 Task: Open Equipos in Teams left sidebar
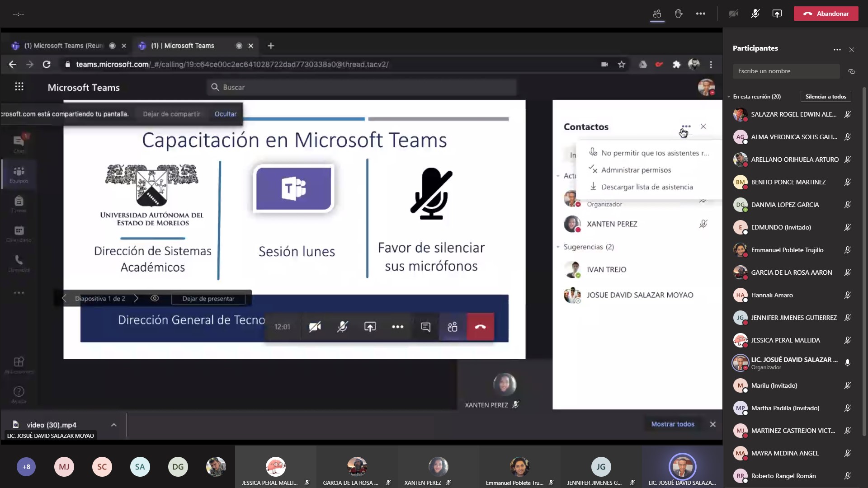pyautogui.click(x=19, y=174)
